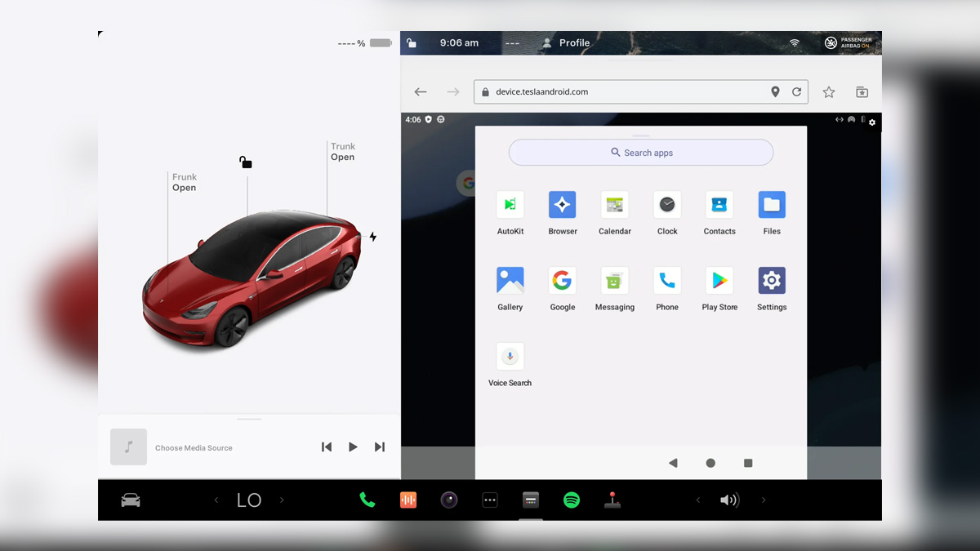Tap the Android back navigation button
Screen dimensions: 980x551
[673, 463]
